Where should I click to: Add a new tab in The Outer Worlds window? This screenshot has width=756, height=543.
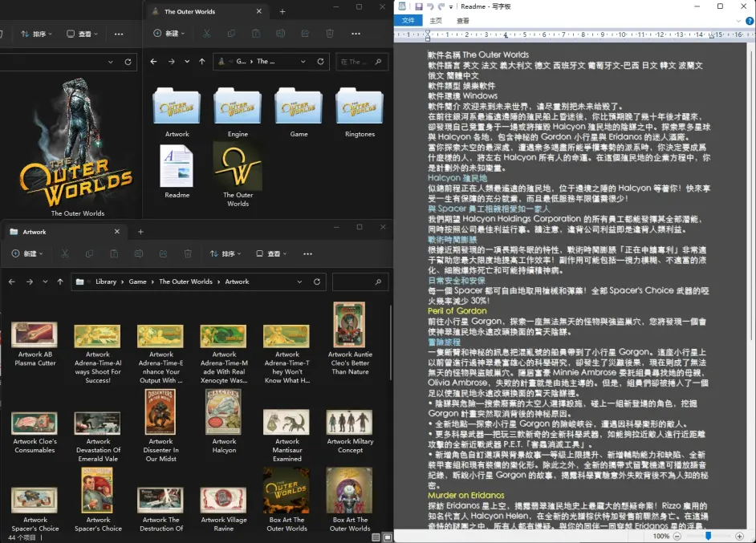pos(282,11)
